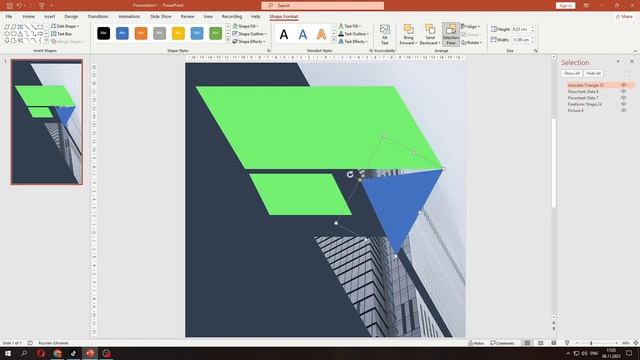Open Comments from status bar

point(502,343)
